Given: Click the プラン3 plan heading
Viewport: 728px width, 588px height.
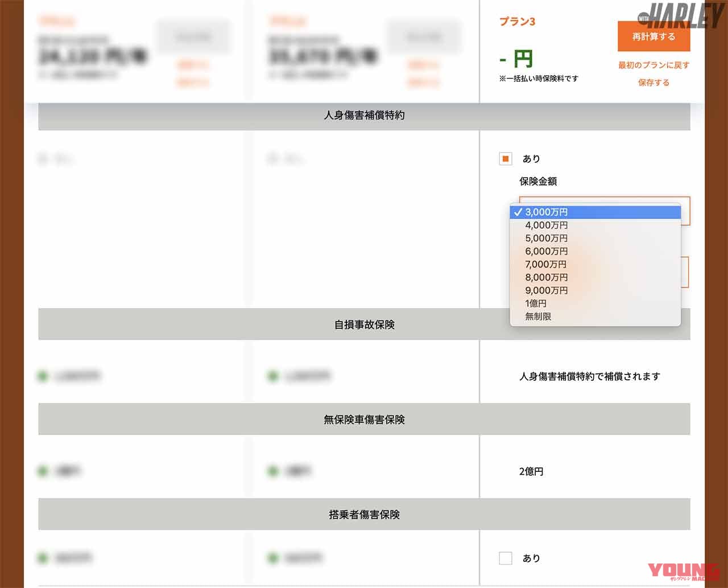Looking at the screenshot, I should 517,22.
